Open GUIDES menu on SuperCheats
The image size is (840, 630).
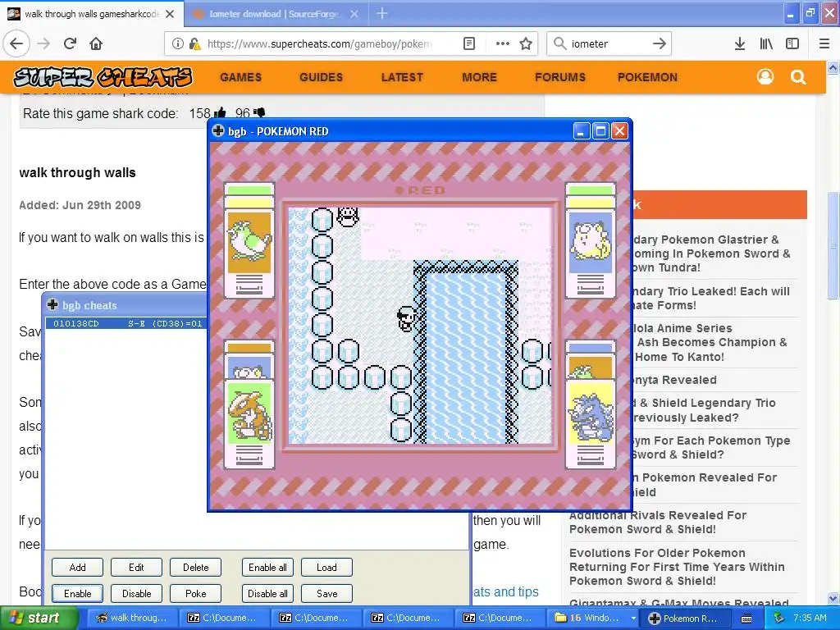321,77
